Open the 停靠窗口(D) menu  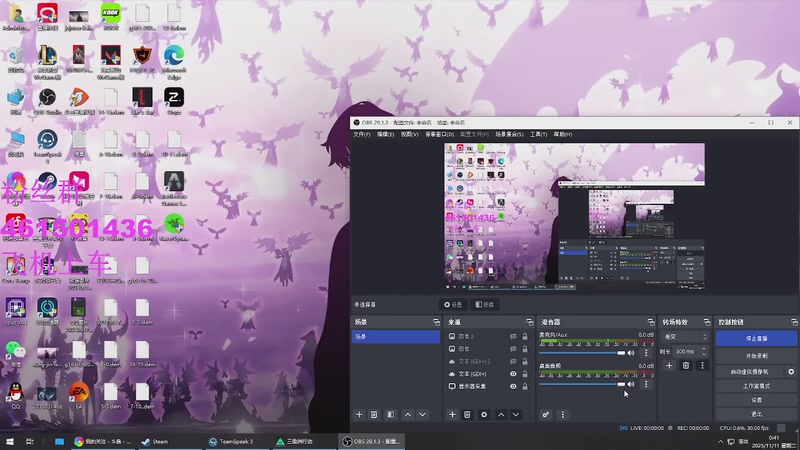[439, 134]
